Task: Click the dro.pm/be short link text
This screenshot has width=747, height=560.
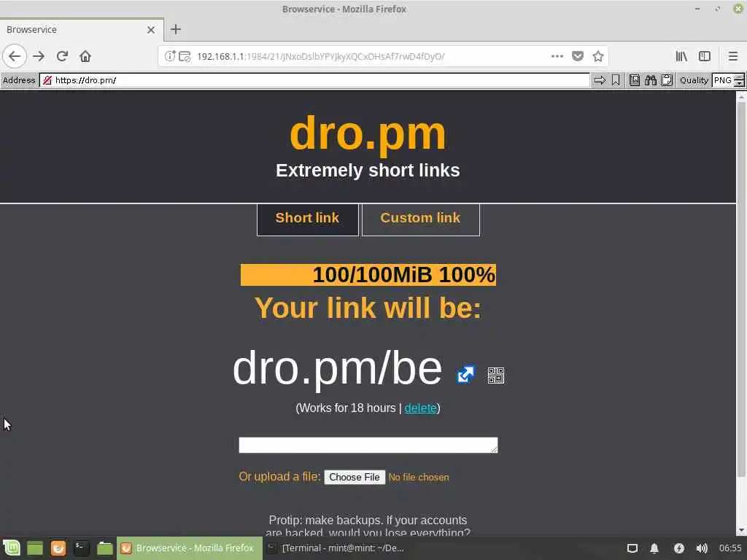Action: [x=337, y=368]
